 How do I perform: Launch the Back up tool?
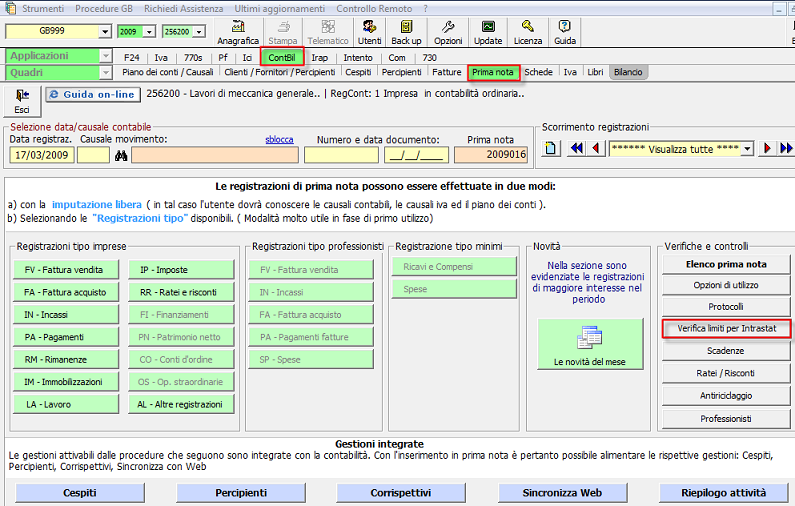pyautogui.click(x=406, y=31)
